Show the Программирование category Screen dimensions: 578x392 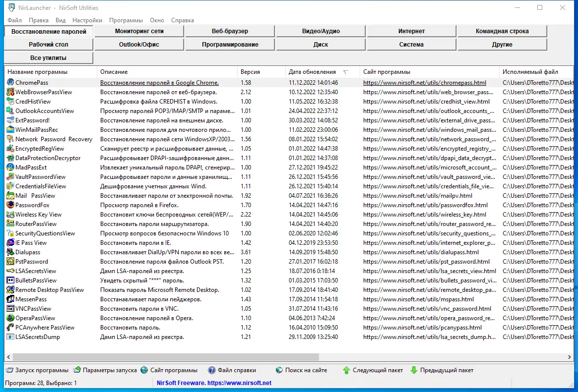[230, 45]
